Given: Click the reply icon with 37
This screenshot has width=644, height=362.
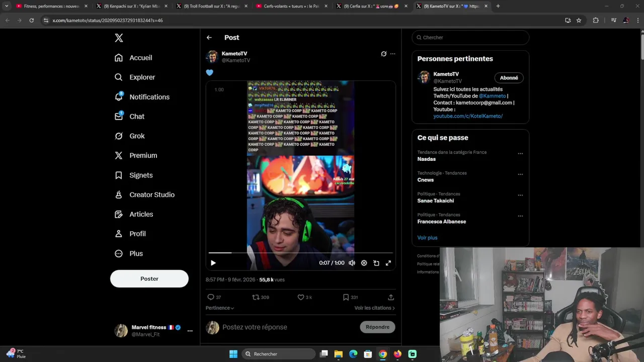Looking at the screenshot, I should pos(214,297).
